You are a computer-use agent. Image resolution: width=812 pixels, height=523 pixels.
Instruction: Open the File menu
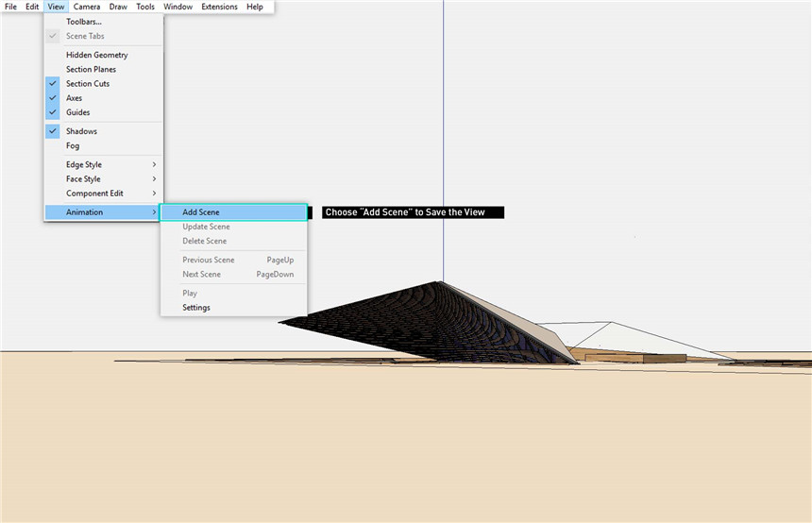click(x=11, y=7)
